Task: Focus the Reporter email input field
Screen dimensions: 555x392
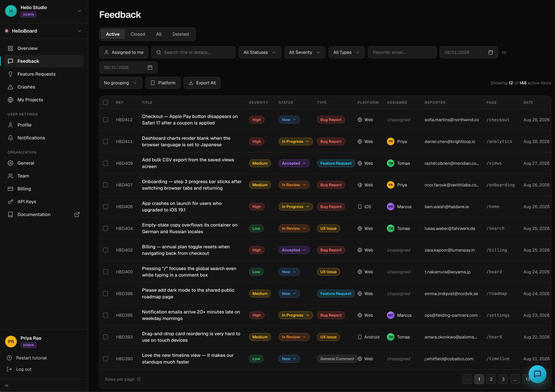Action: 402,52
